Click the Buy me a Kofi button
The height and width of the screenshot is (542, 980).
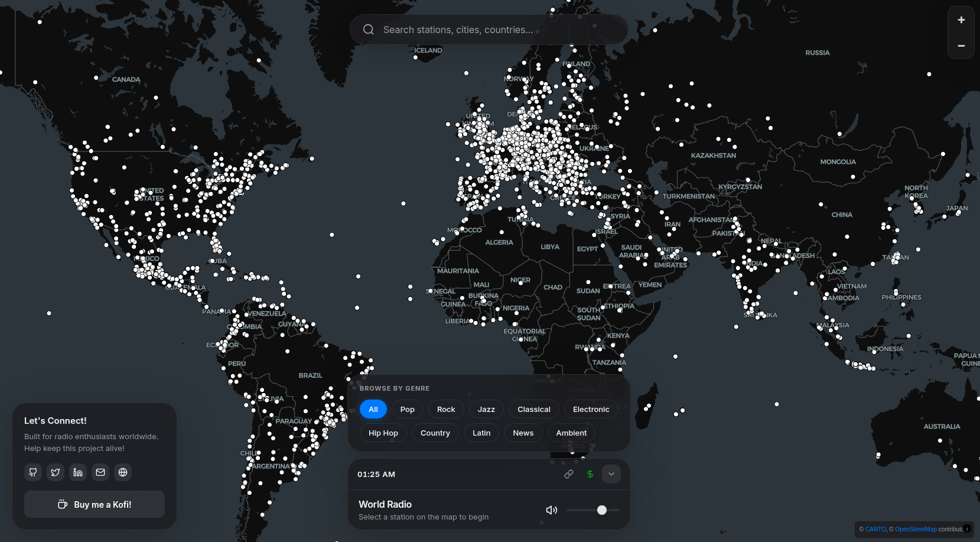[94, 504]
